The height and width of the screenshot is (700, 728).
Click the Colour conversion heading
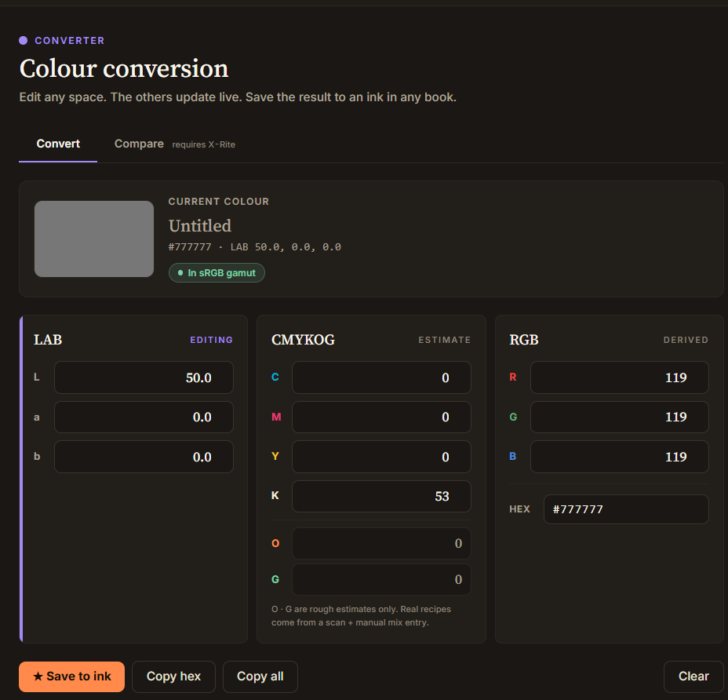click(x=124, y=69)
